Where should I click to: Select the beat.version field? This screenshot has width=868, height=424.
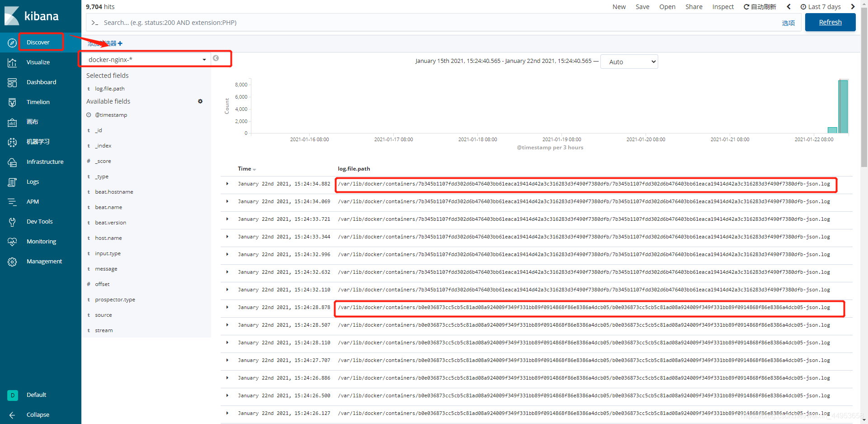click(x=110, y=223)
